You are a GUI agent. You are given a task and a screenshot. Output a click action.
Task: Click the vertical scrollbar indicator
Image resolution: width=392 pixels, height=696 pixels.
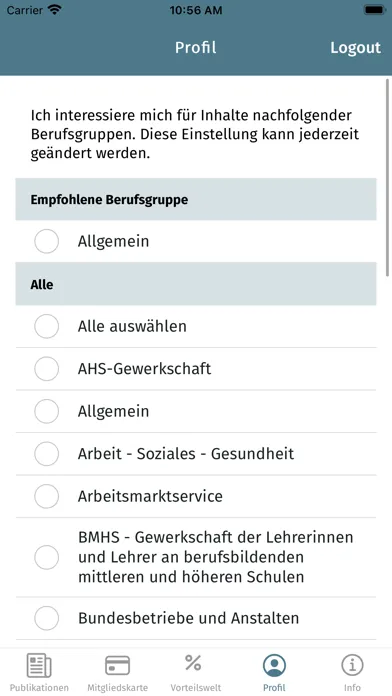point(388,178)
